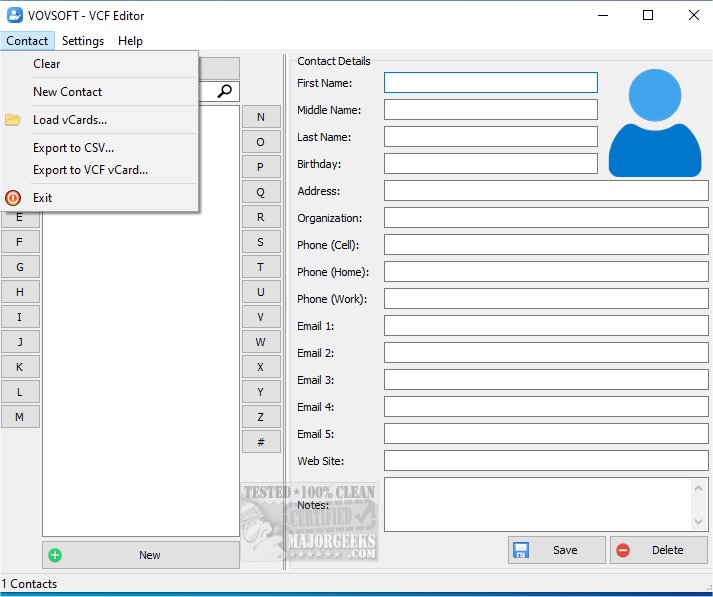The width and height of the screenshot is (713, 597).
Task: Focus the Organization field
Action: tap(546, 218)
